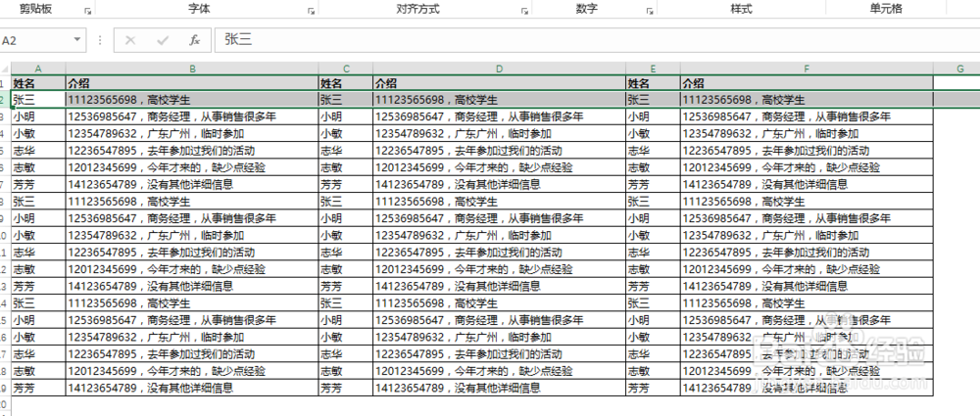Select cell C1 header 姓名
The height and width of the screenshot is (416, 980).
(x=346, y=83)
